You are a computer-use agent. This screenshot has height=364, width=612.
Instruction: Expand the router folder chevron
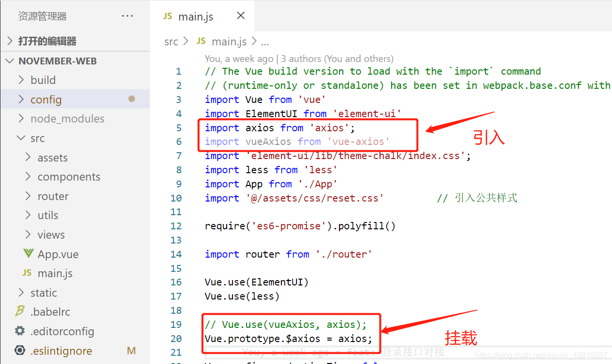(28, 196)
